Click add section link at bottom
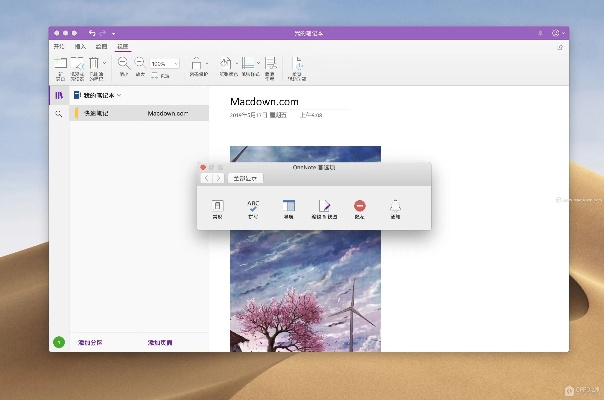The image size is (604, 400). [92, 342]
